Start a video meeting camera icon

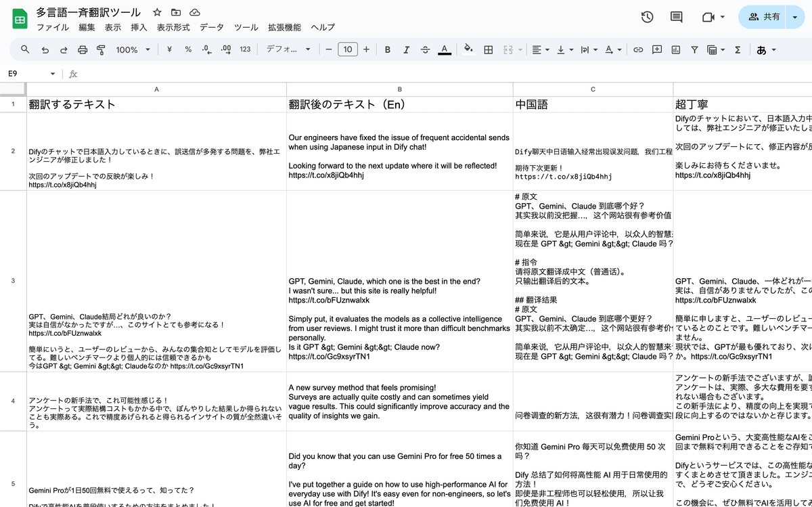point(708,17)
